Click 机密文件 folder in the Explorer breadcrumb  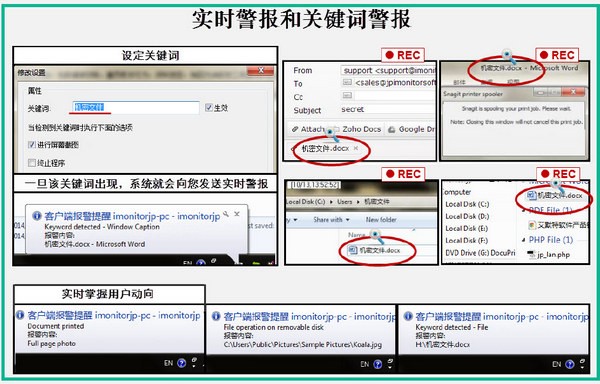point(376,202)
